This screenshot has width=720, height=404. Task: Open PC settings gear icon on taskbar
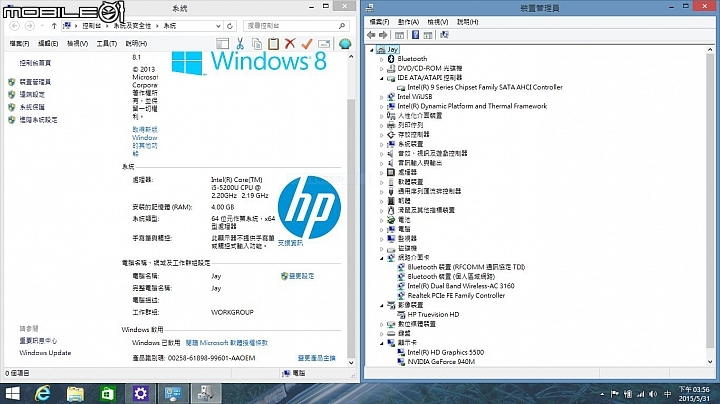140,393
